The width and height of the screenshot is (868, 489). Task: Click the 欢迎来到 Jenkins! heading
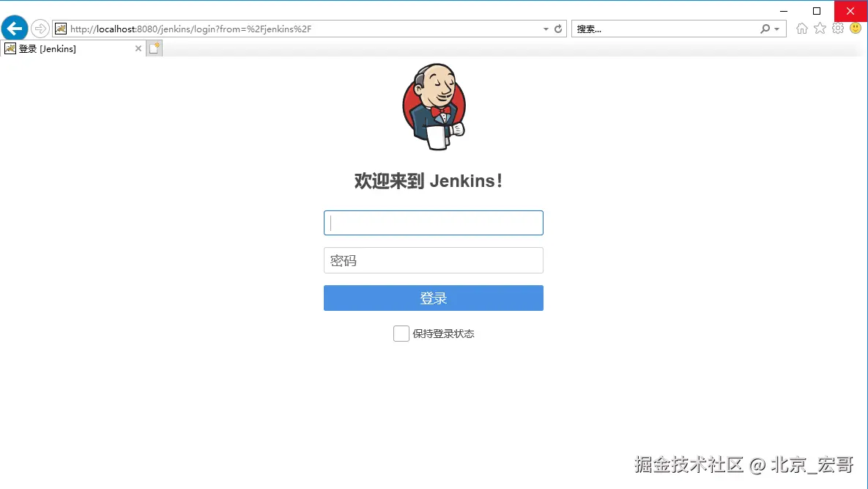429,181
